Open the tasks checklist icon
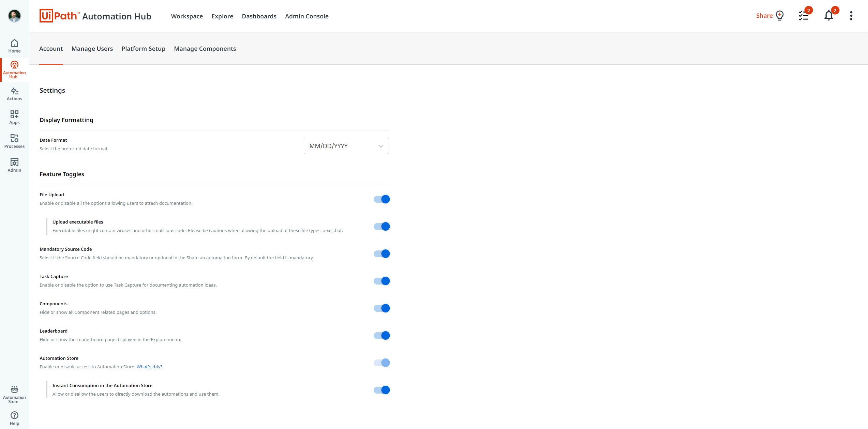 803,16
